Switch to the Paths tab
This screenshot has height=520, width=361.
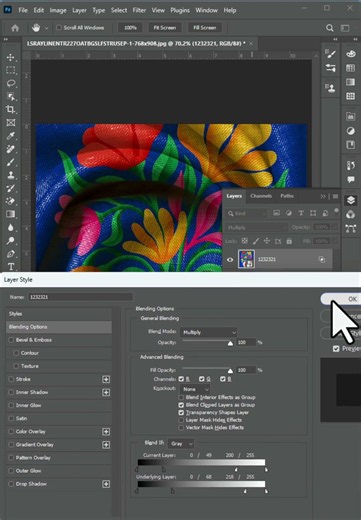click(287, 196)
